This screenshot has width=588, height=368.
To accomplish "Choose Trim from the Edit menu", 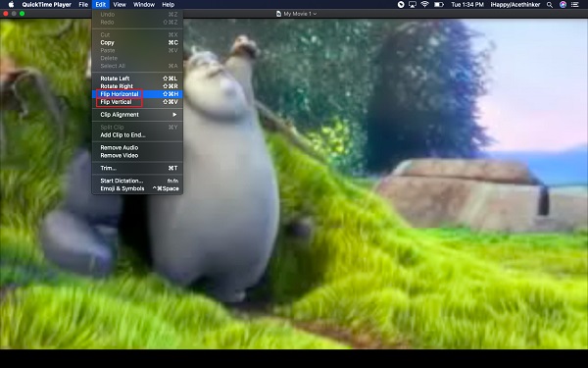I will point(137,168).
